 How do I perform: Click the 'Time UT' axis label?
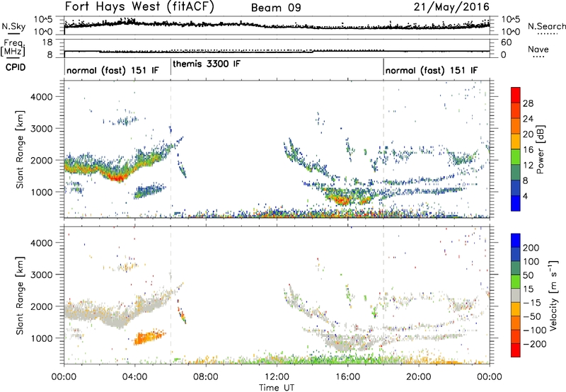coord(277,388)
